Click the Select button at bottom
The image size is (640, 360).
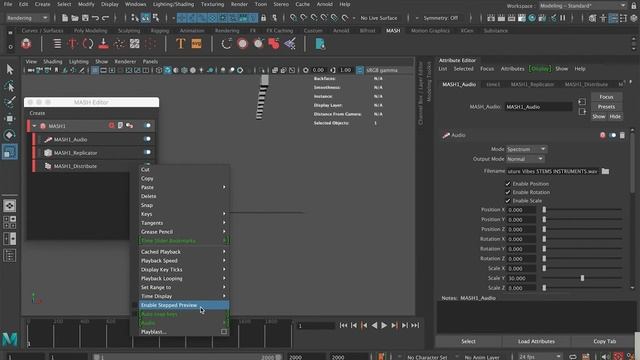click(x=468, y=341)
